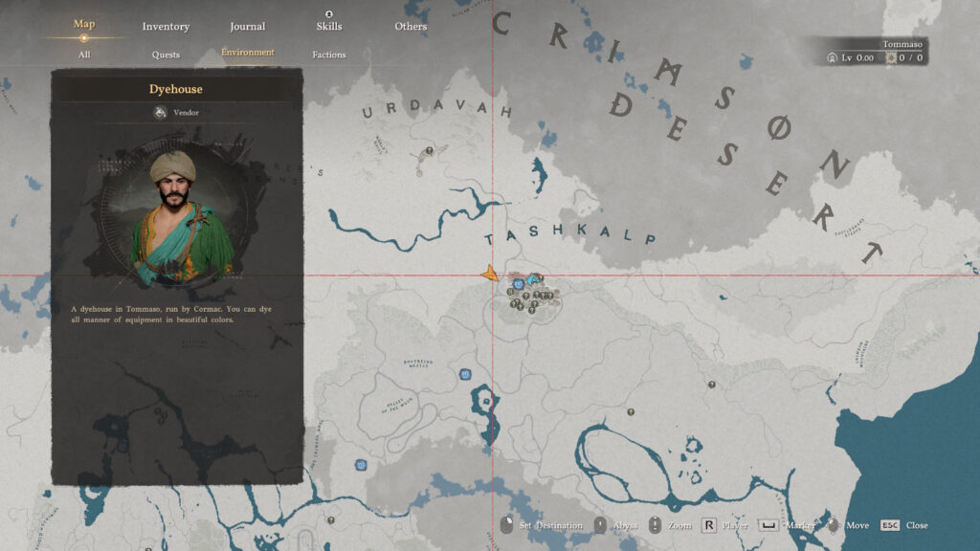The height and width of the screenshot is (551, 980).
Task: Close the map with the Close label
Action: tap(917, 525)
